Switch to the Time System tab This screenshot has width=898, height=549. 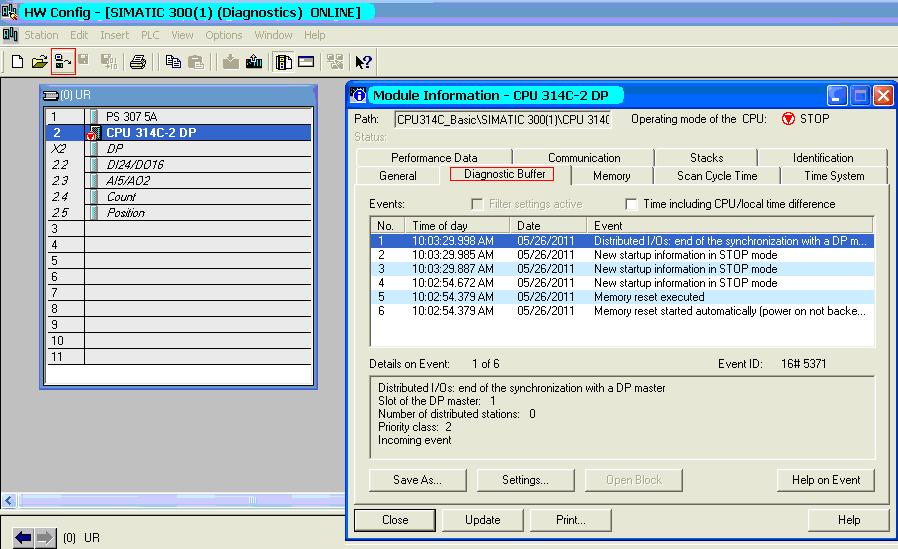click(x=834, y=176)
